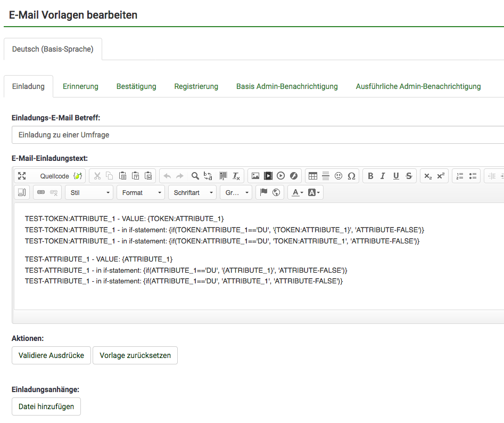The width and height of the screenshot is (504, 423).
Task: Click the smiley emoticon icon
Action: coord(338,176)
